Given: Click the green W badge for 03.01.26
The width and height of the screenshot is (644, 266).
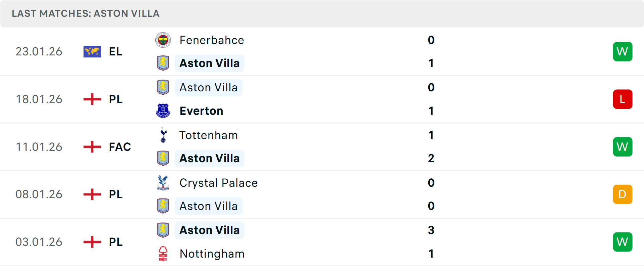Looking at the screenshot, I should [623, 242].
